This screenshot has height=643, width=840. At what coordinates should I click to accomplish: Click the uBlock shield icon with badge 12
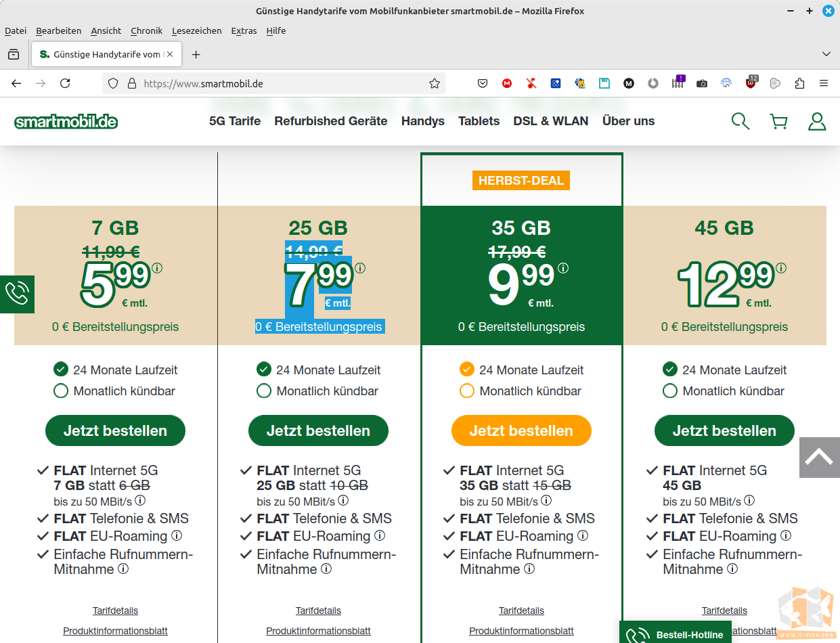click(x=751, y=83)
